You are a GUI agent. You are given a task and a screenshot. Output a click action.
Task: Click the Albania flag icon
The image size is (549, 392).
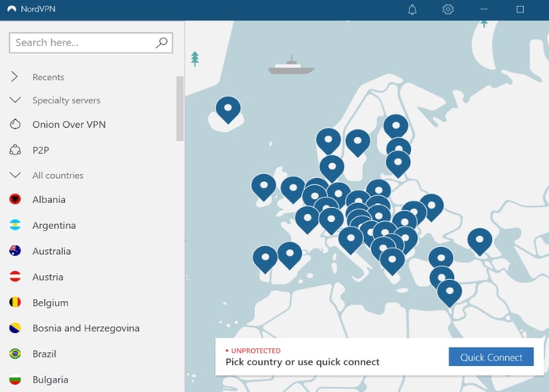click(x=15, y=200)
